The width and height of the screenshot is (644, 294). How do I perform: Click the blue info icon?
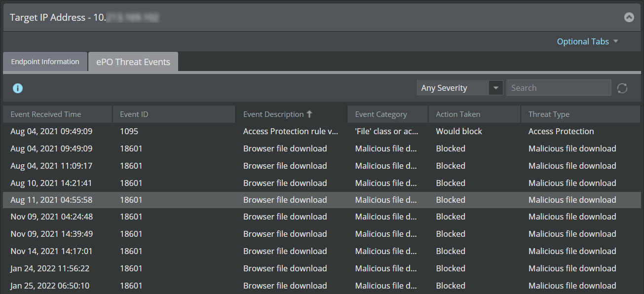coord(18,88)
